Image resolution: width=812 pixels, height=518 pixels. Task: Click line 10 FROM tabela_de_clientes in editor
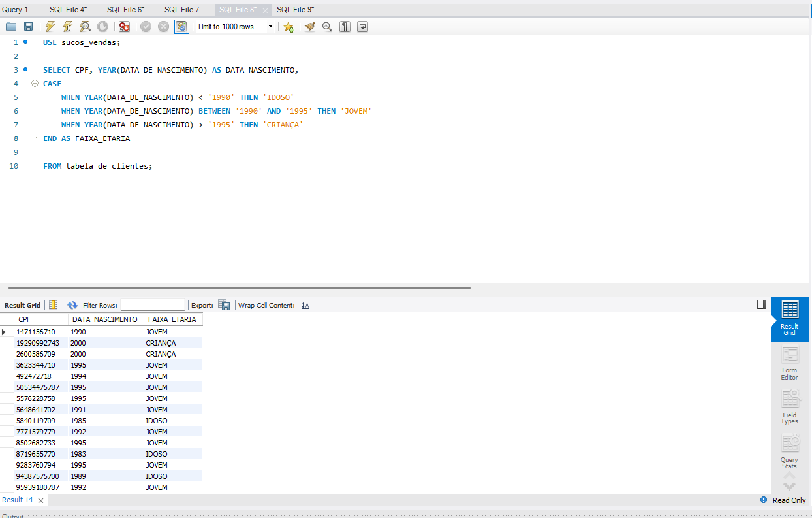coord(97,166)
